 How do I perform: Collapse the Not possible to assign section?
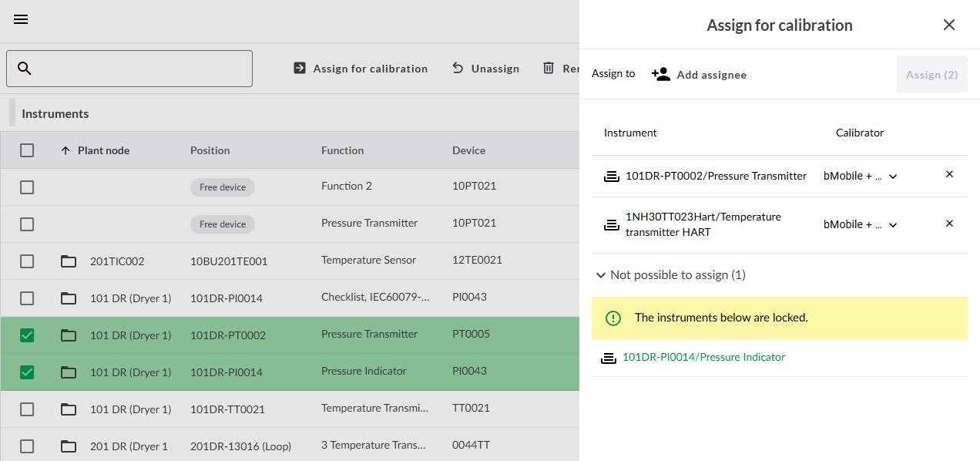click(x=600, y=275)
